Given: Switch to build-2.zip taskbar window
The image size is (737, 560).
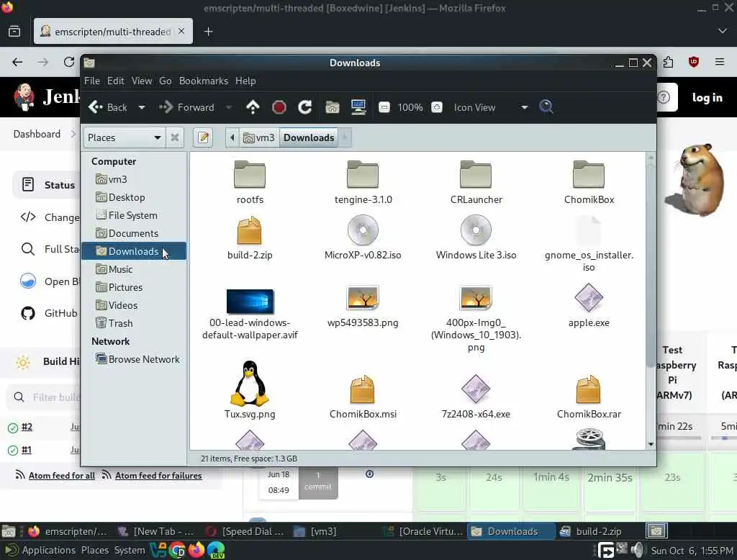Looking at the screenshot, I should point(598,531).
